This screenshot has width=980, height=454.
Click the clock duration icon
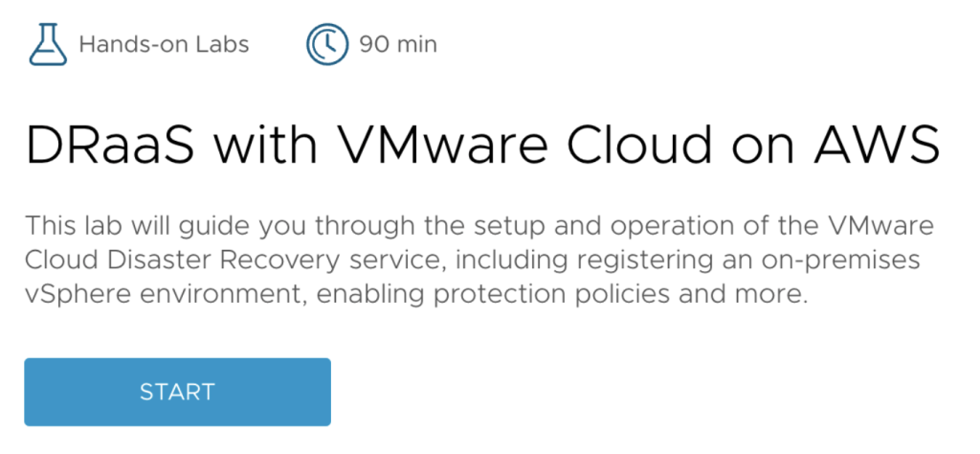pyautogui.click(x=326, y=45)
